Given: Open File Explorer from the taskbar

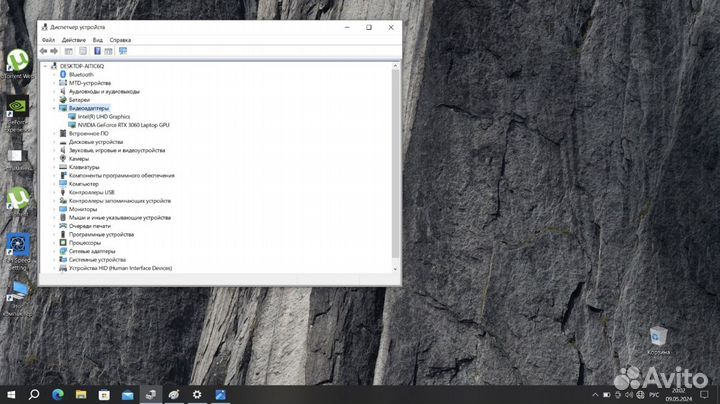Looking at the screenshot, I should click(x=103, y=395).
